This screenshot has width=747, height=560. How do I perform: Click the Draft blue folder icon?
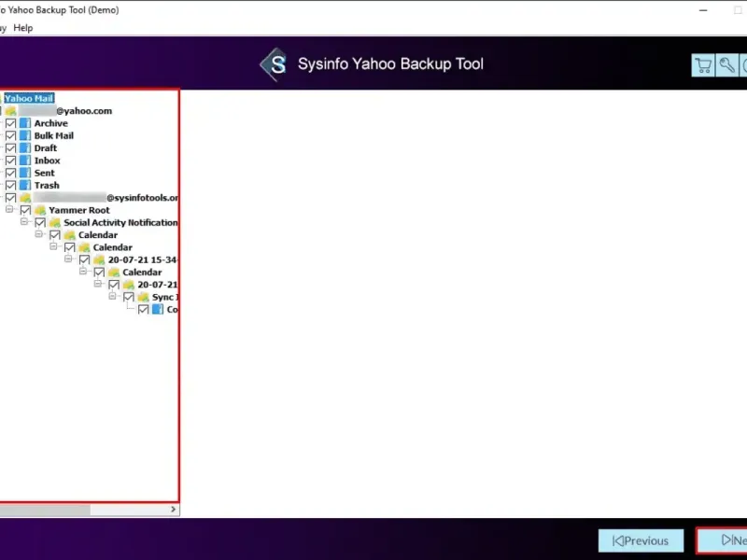[25, 148]
